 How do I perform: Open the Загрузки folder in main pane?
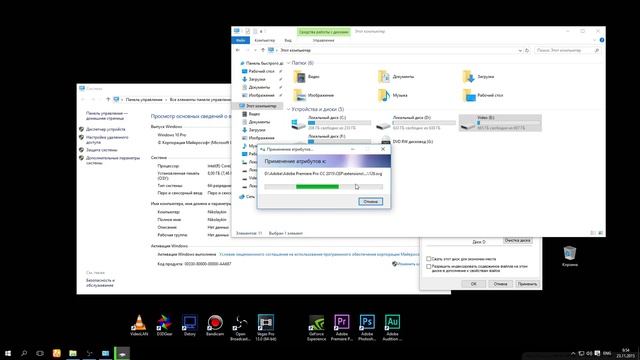[478, 76]
